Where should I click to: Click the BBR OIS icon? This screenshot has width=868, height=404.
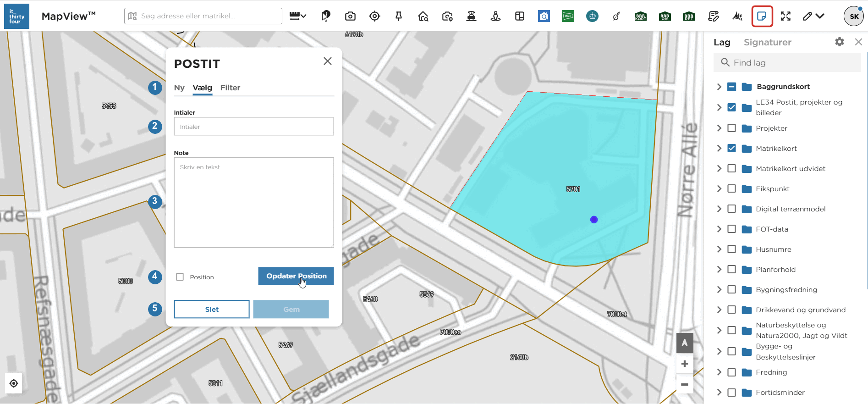tap(665, 17)
